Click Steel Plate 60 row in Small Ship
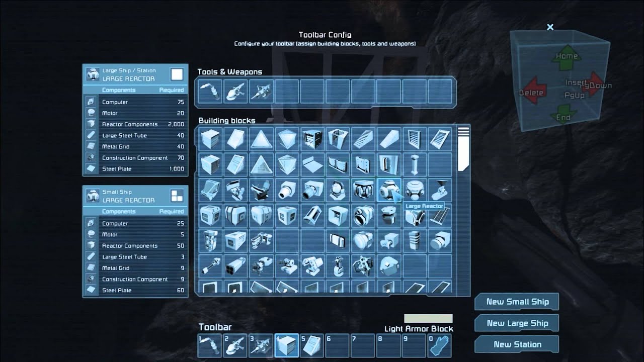The image size is (644, 362). click(x=135, y=290)
